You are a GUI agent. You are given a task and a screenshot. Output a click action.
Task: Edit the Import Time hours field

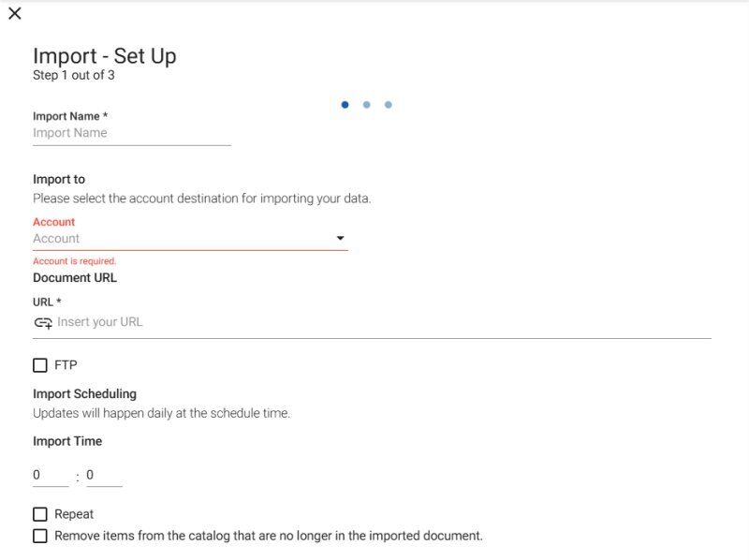point(50,476)
